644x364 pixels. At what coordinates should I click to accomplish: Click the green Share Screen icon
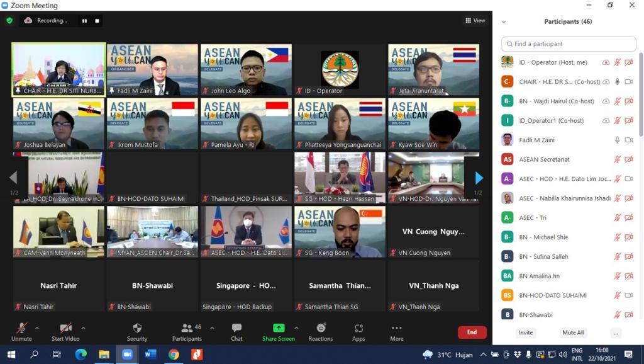278,331
